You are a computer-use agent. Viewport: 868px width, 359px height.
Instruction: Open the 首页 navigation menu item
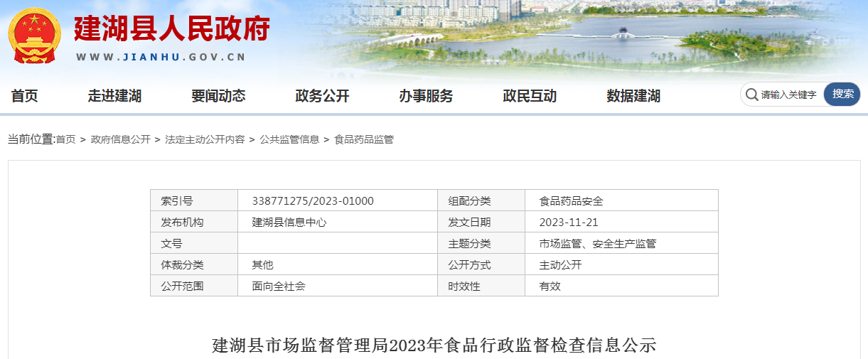point(25,96)
